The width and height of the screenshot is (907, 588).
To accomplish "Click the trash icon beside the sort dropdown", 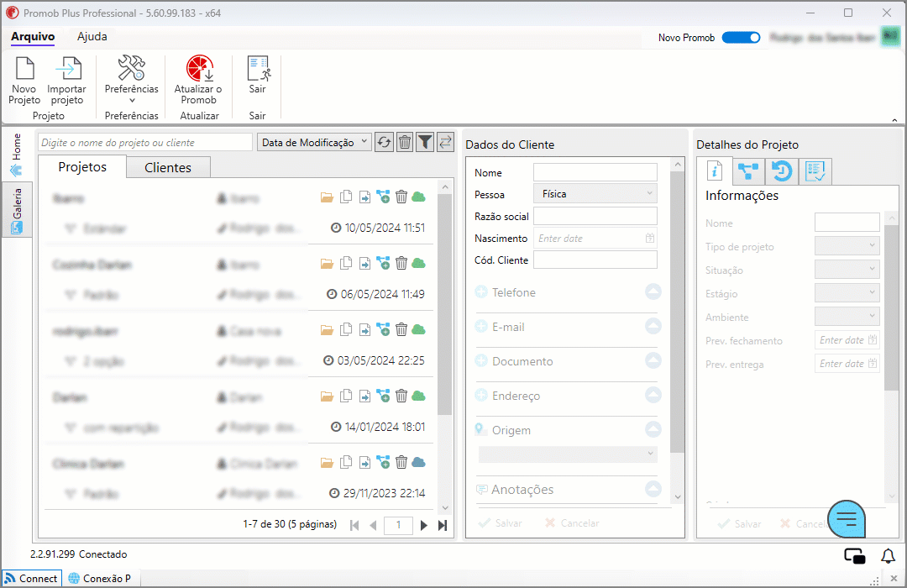I will pos(405,142).
